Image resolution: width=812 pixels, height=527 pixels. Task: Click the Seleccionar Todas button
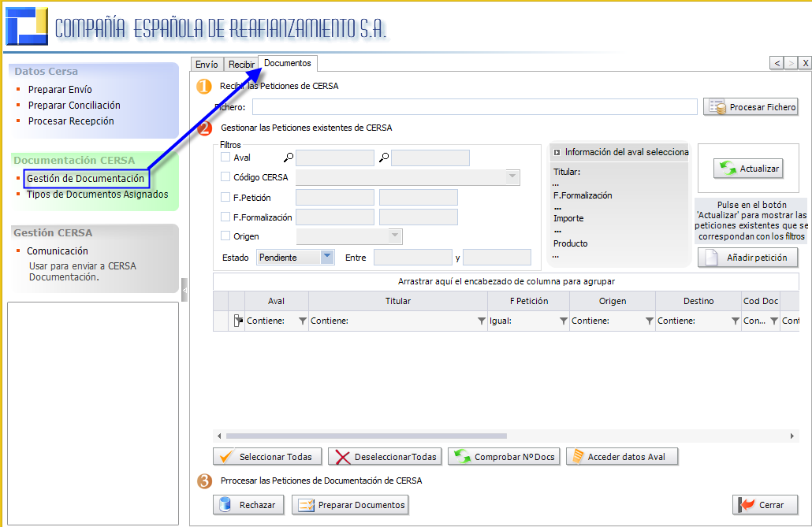[x=267, y=457]
